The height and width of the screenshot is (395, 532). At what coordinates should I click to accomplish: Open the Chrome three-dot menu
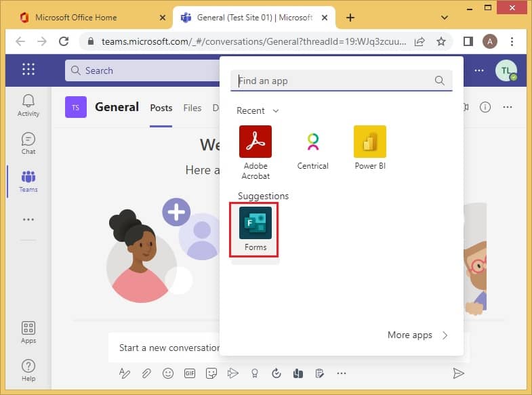tap(512, 41)
